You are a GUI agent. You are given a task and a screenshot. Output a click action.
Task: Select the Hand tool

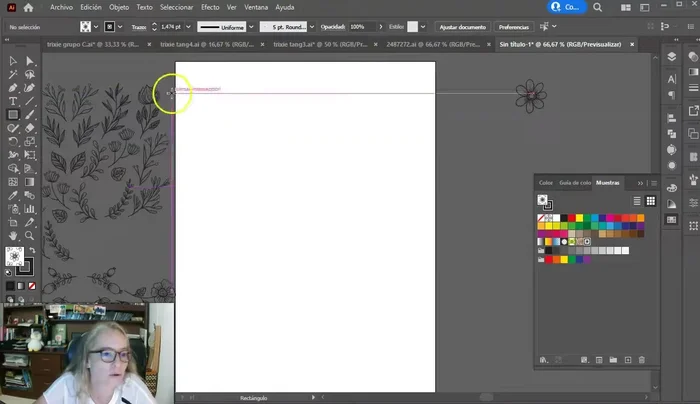click(13, 236)
